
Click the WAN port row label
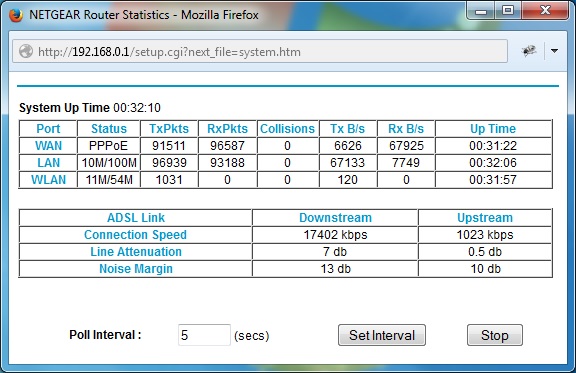point(48,146)
